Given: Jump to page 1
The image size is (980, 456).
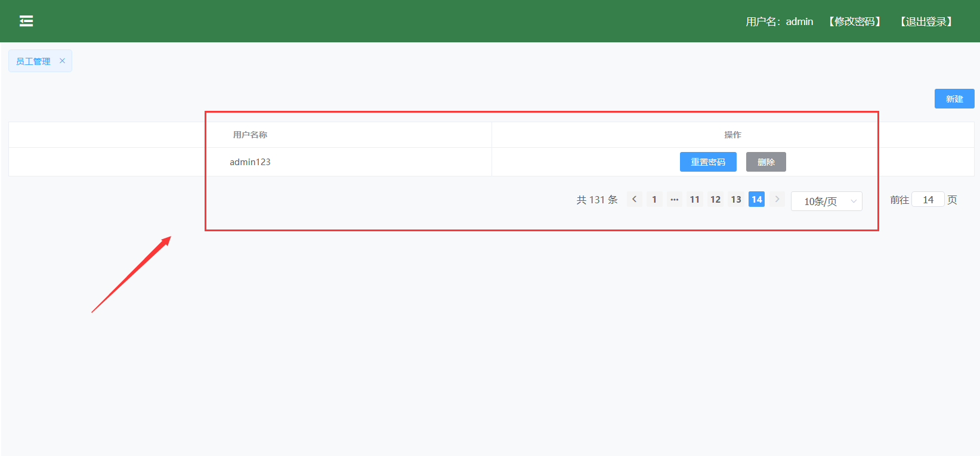Looking at the screenshot, I should pyautogui.click(x=654, y=200).
